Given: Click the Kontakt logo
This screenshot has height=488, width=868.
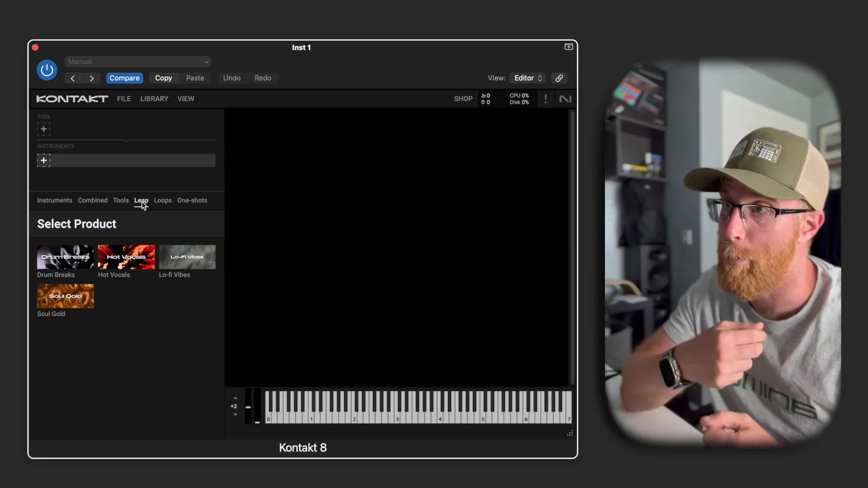Looking at the screenshot, I should click(72, 99).
